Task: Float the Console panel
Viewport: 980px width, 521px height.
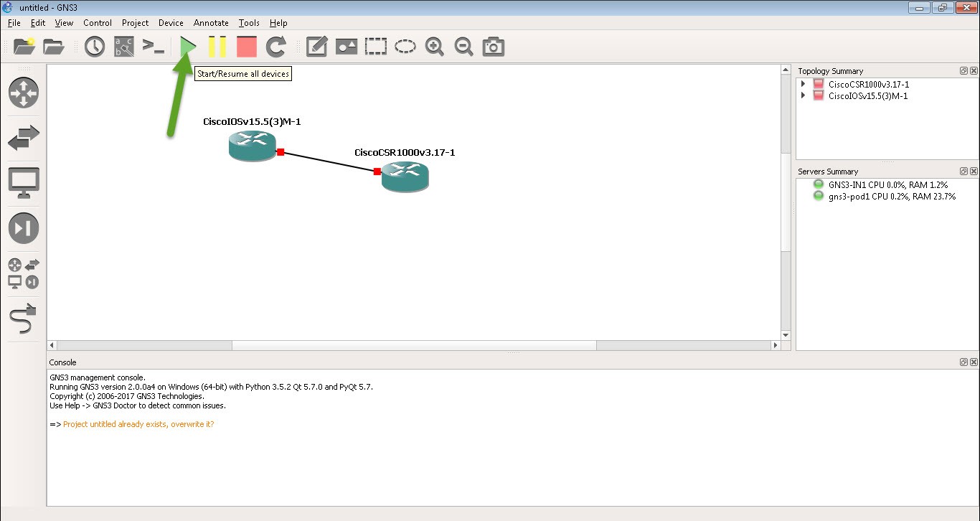Action: (964, 362)
